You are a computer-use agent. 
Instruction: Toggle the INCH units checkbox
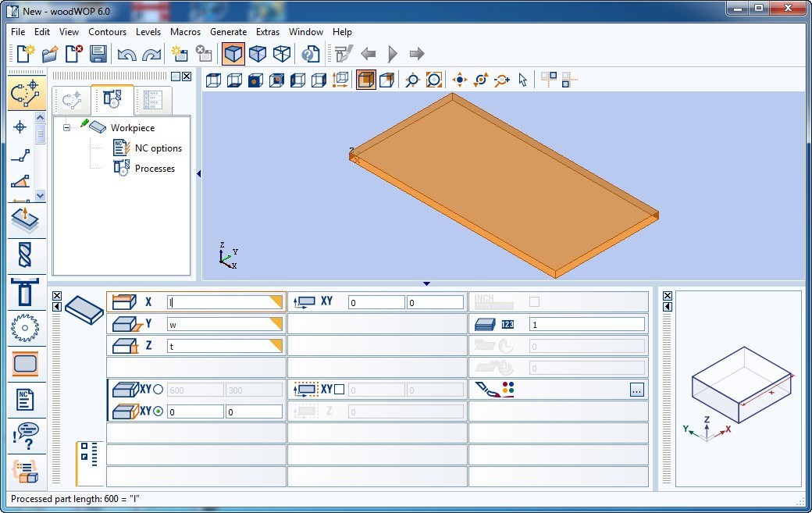534,302
